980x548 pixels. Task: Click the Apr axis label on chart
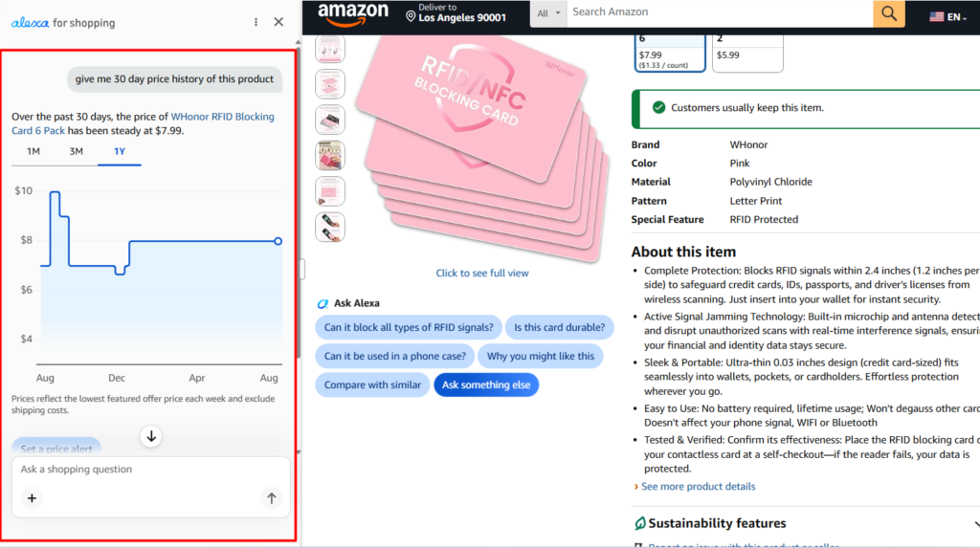point(197,378)
